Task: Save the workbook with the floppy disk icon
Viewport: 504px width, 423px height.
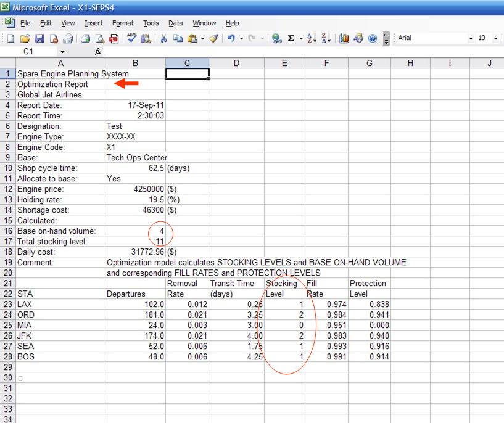Action: 39,38
